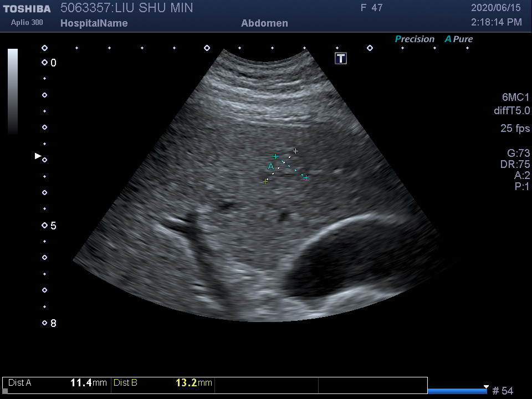Screen dimensions: 532x399
Task: Click the blue cine frame progress bar
Action: pyautogui.click(x=457, y=391)
